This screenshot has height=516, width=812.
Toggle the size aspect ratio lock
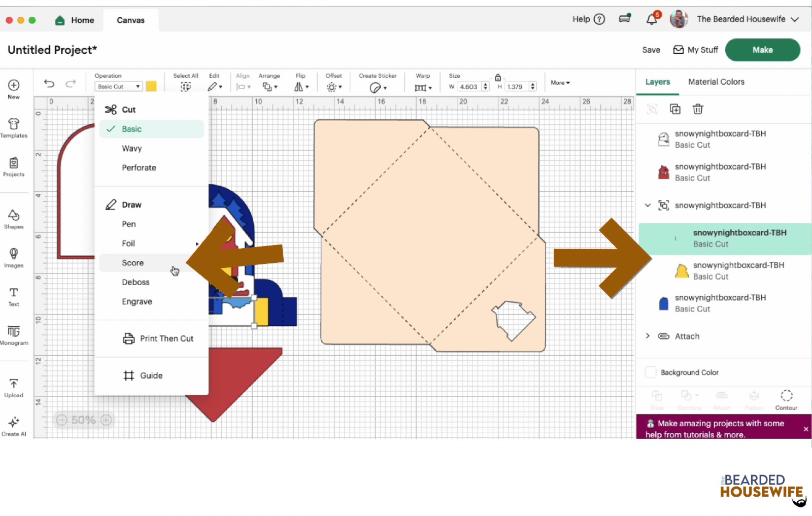point(498,78)
